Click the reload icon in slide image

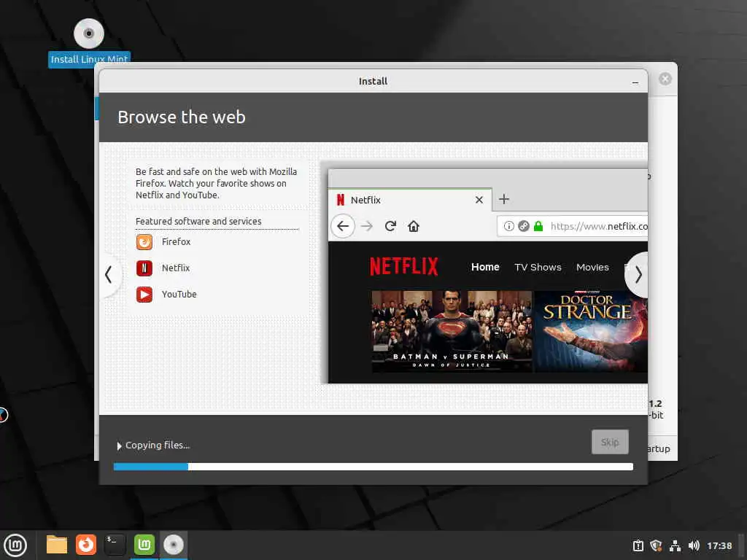pos(390,226)
